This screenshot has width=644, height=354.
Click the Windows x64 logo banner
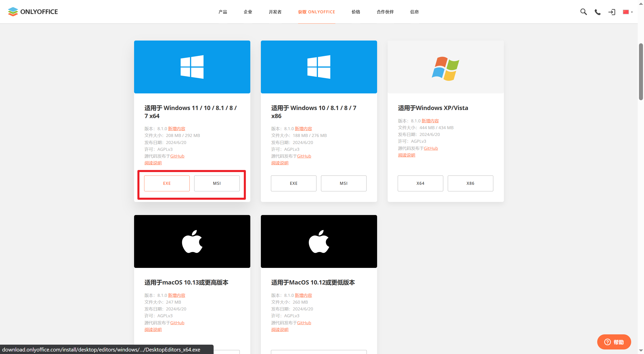[192, 67]
